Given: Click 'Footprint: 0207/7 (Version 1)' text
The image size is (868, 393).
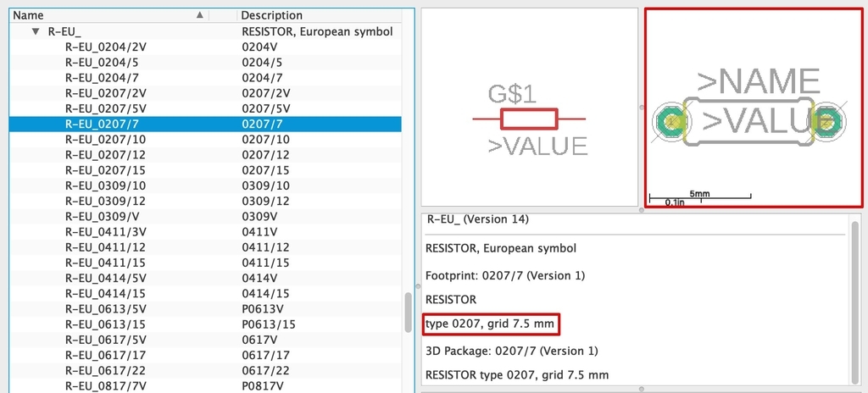Looking at the screenshot, I should (x=505, y=275).
